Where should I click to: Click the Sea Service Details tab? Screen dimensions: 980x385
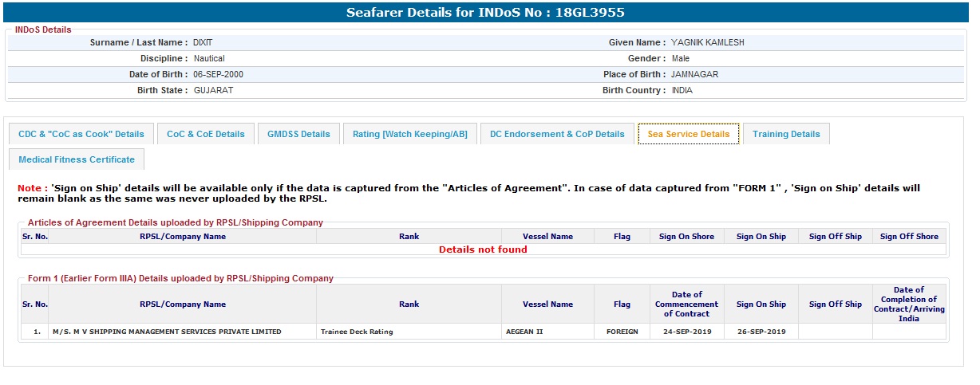[688, 134]
